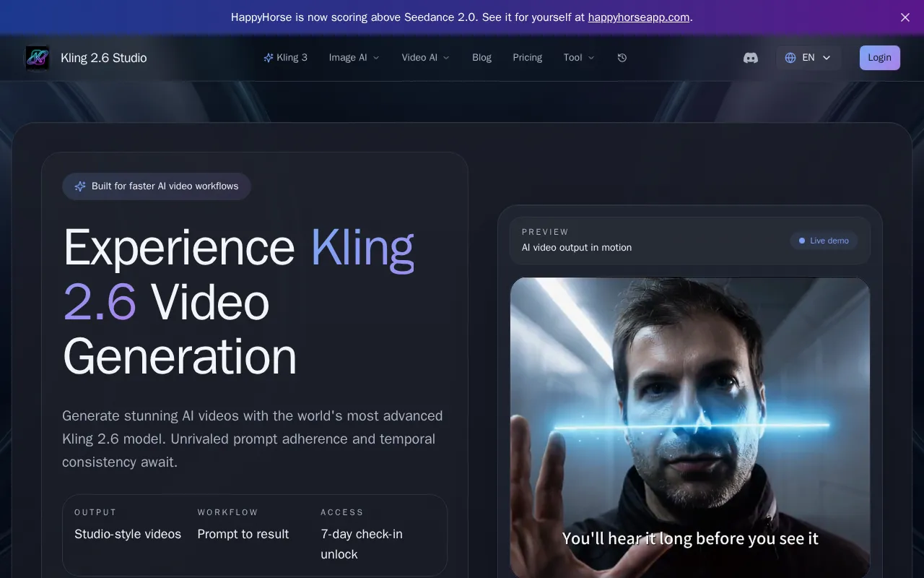This screenshot has height=578, width=924.
Task: Click the Kling 2.6 Studio logo icon
Action: point(38,58)
